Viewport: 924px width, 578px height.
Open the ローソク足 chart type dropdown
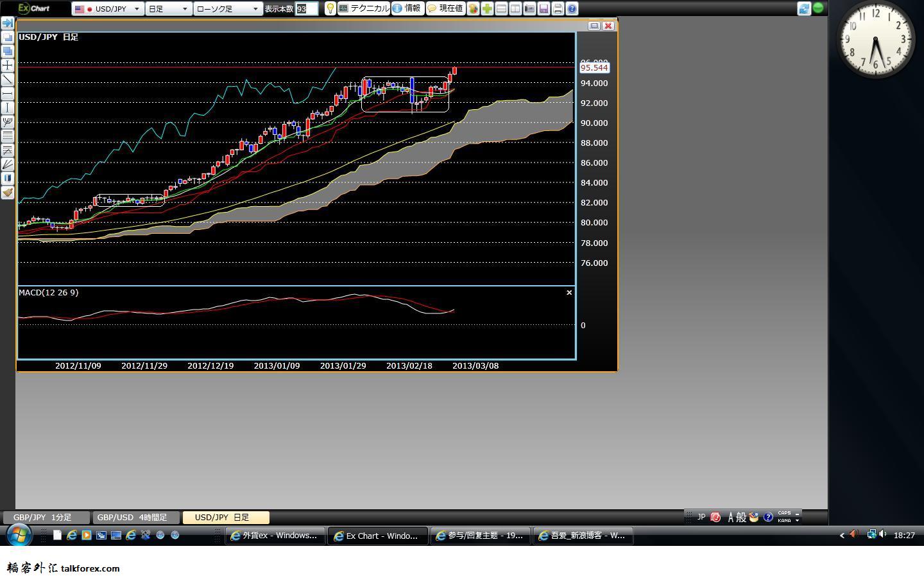(228, 9)
